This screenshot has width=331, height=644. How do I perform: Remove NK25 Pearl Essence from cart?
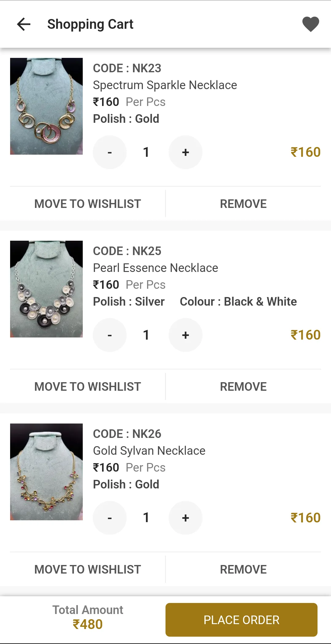point(243,386)
